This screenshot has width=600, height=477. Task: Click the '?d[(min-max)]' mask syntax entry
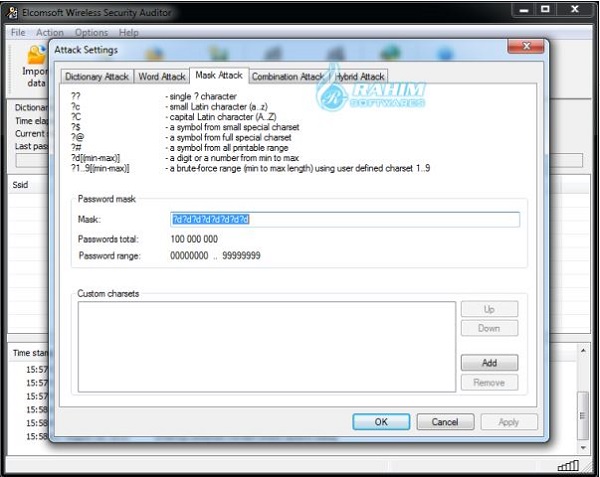95,158
